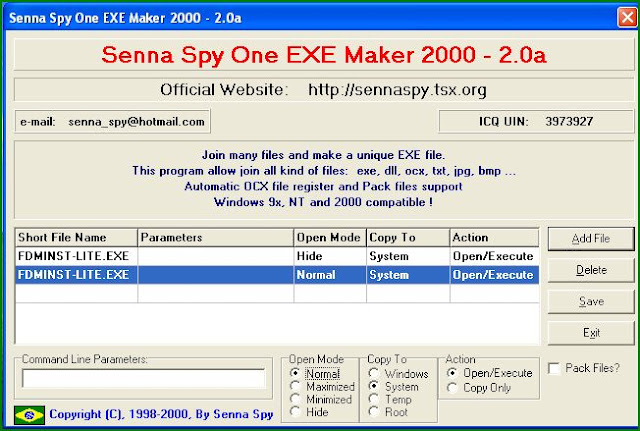This screenshot has width=640, height=431.
Task: Click Open/Execute cell in the highlighted row
Action: coord(494,275)
